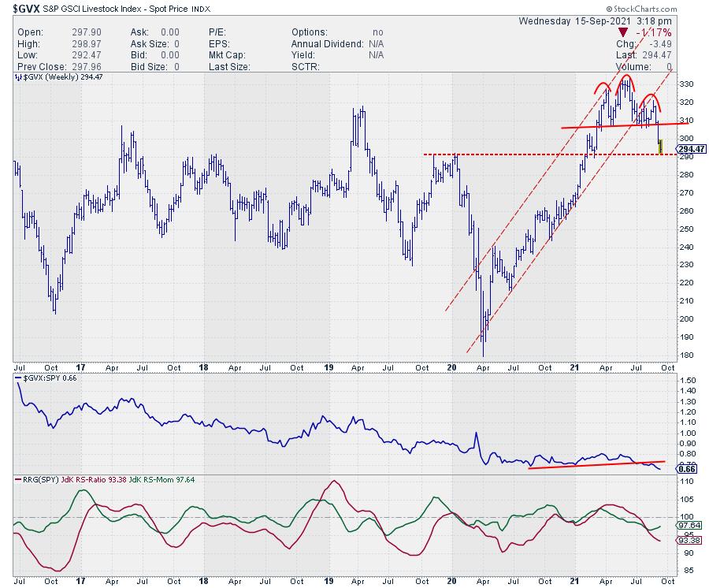Click the red down-arrow change indicator
Image resolution: width=709 pixels, height=588 pixels.
(623, 31)
